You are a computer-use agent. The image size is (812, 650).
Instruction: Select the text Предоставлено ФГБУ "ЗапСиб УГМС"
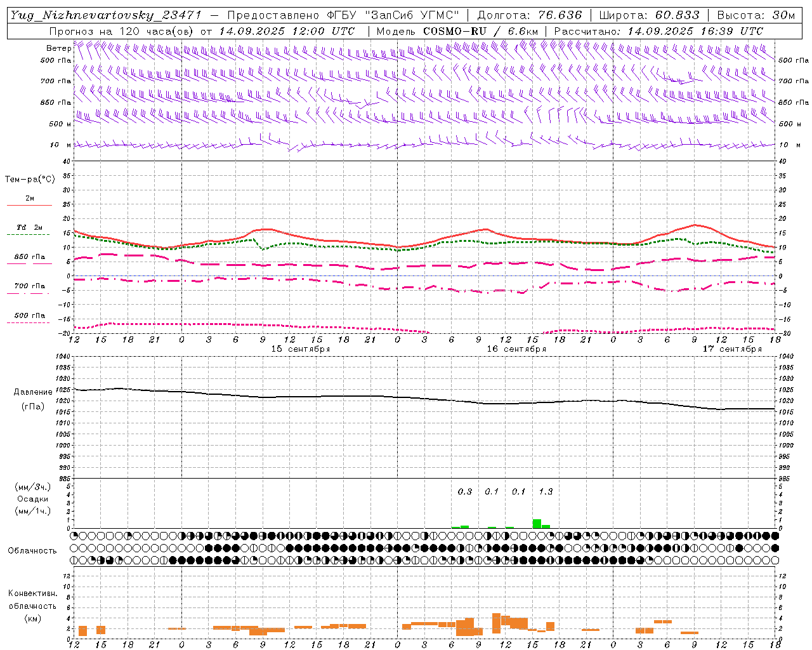[x=343, y=15]
